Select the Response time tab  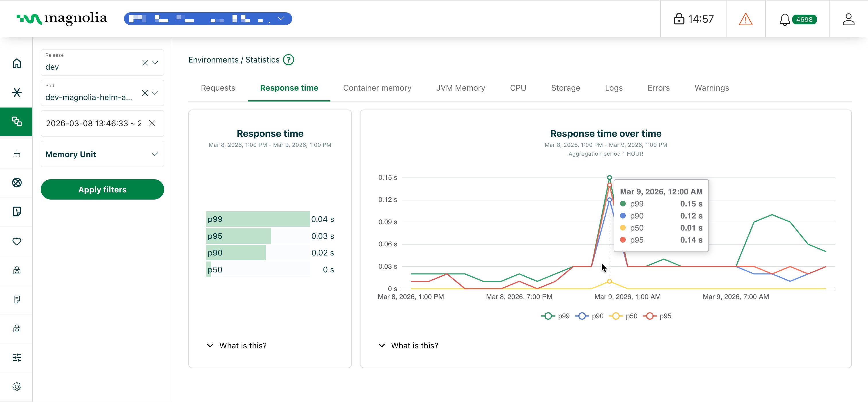[289, 88]
